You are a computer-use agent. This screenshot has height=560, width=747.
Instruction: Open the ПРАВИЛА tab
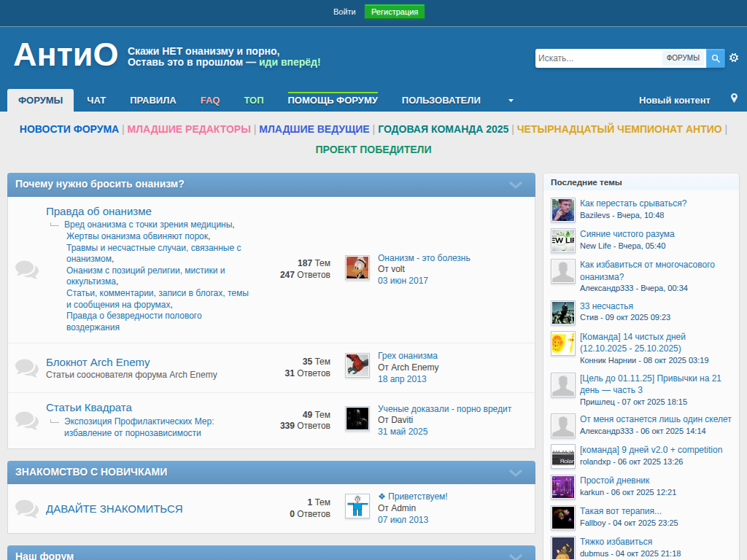pyautogui.click(x=153, y=101)
